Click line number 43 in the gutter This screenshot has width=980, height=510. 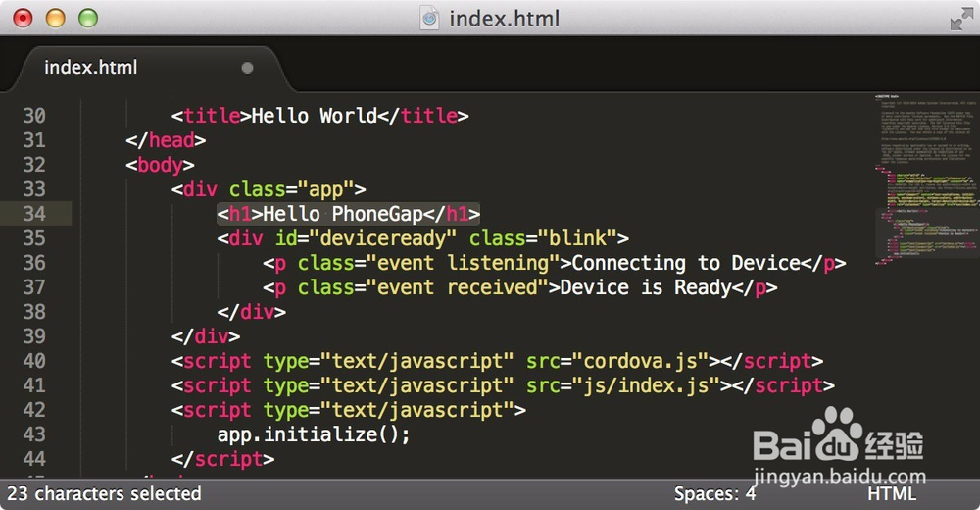(x=34, y=434)
